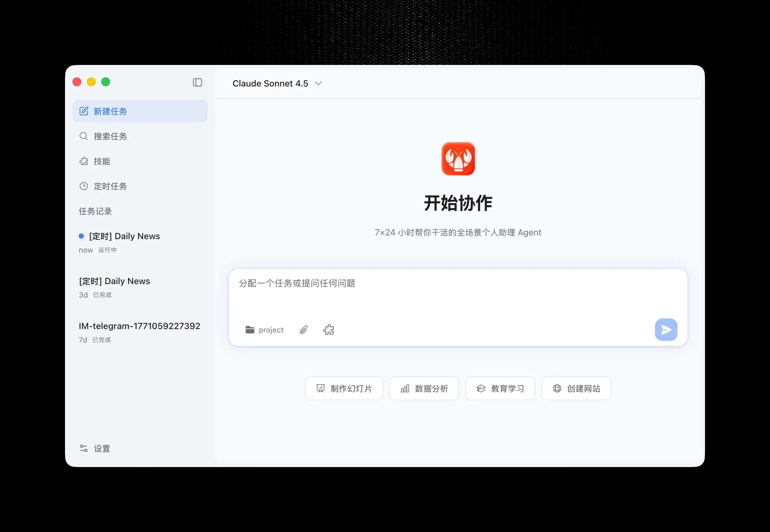Screen dimensions: 770x532
Task: Click the 定时任务 clock icon
Action: tap(84, 186)
